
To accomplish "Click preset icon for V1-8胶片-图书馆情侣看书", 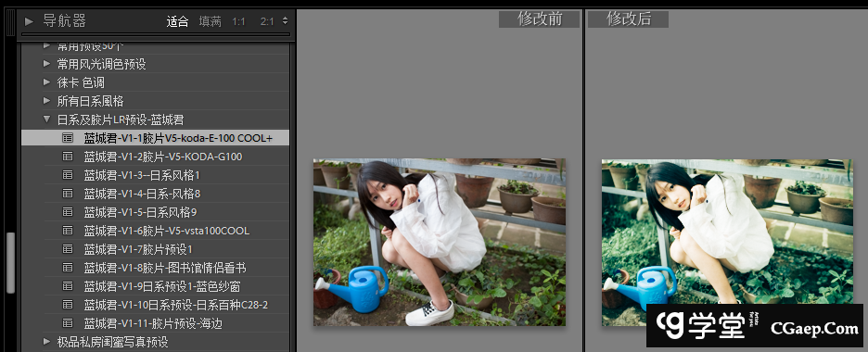I will pos(68,268).
